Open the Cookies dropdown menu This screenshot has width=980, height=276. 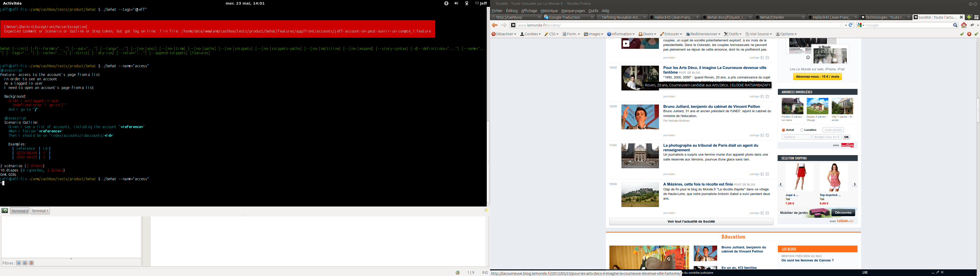click(x=530, y=34)
